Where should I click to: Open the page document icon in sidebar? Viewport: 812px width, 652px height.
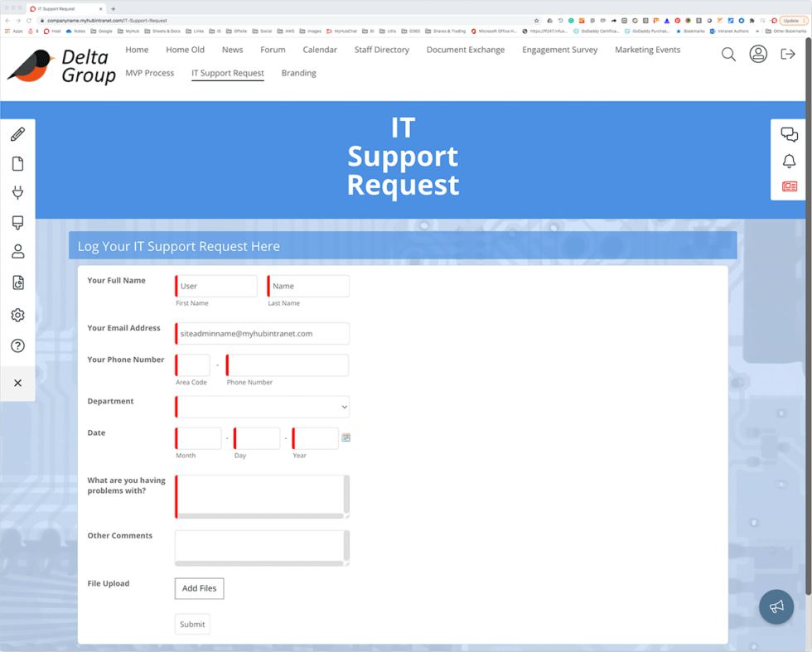pos(17,164)
